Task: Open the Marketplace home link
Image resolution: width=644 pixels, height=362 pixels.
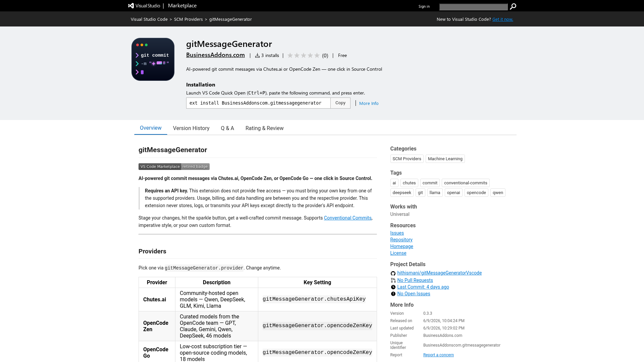Action: [x=182, y=6]
